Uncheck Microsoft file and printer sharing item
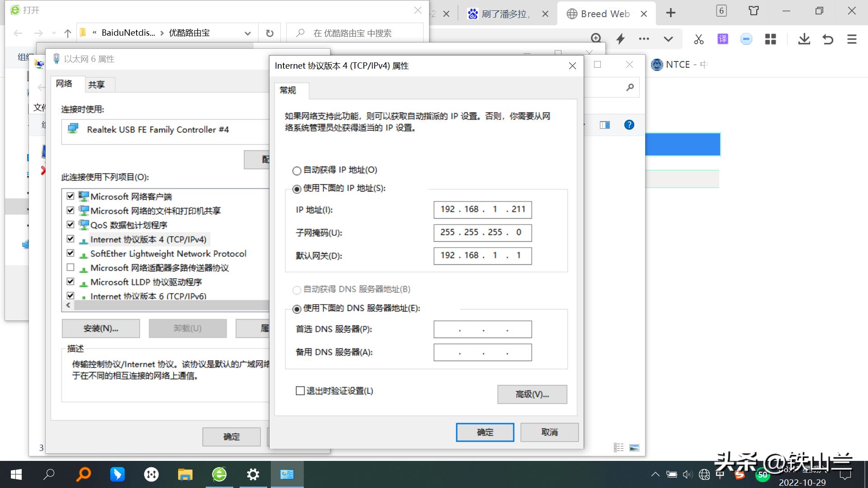This screenshot has width=868, height=488. (x=70, y=210)
